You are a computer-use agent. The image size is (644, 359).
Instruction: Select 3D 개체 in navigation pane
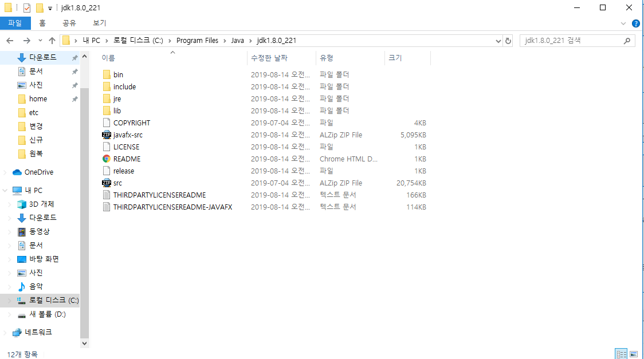click(41, 204)
